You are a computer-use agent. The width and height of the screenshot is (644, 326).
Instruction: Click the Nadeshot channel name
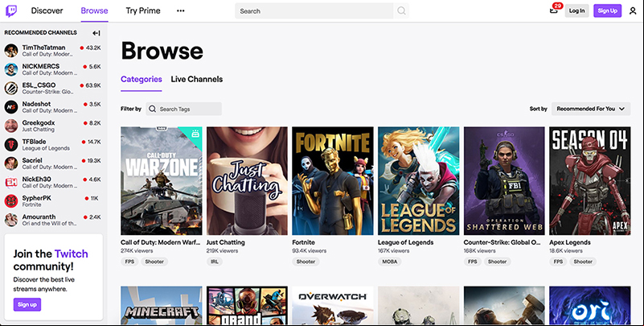point(36,104)
